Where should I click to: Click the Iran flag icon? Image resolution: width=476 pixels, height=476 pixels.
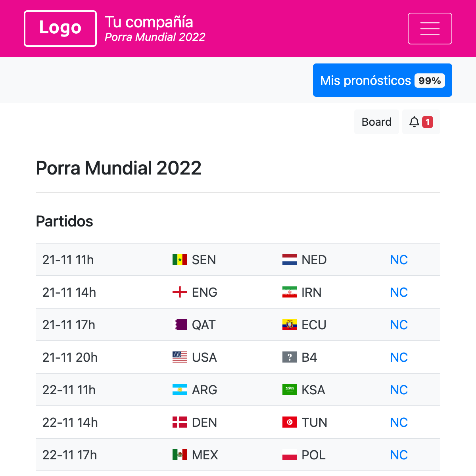click(290, 292)
